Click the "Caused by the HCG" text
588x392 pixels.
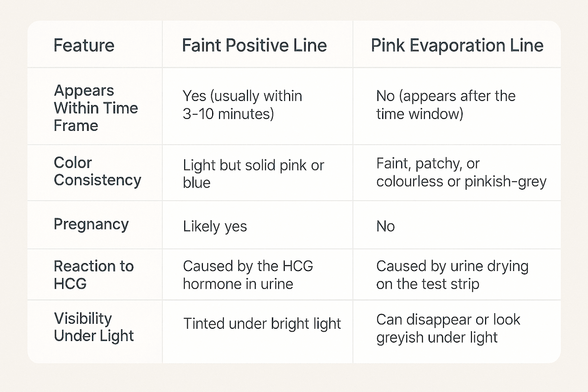[248, 266]
